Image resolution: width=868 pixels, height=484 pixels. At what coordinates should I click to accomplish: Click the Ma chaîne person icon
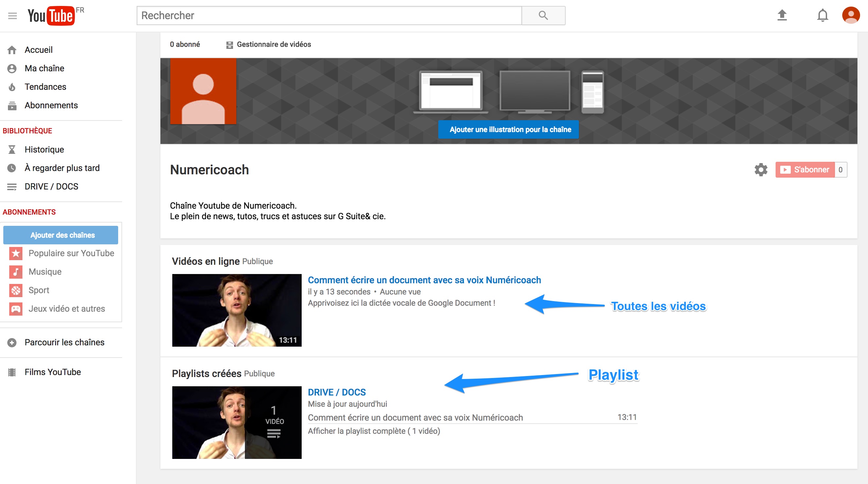pyautogui.click(x=12, y=68)
